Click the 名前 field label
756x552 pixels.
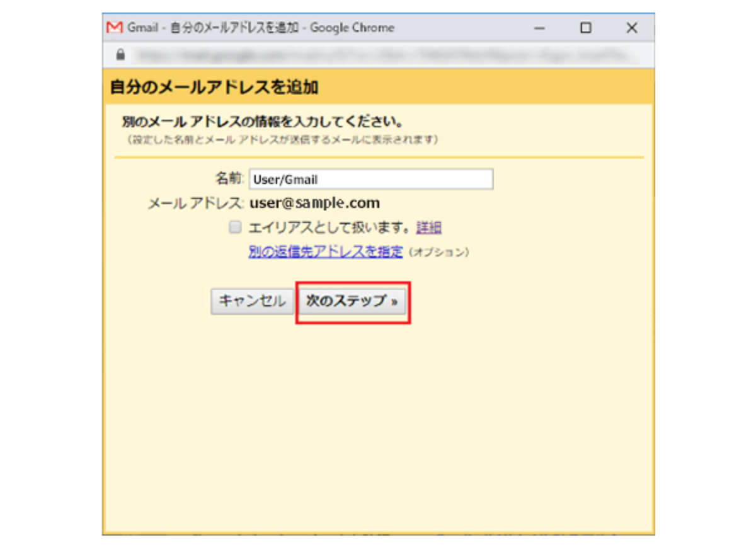(x=229, y=179)
